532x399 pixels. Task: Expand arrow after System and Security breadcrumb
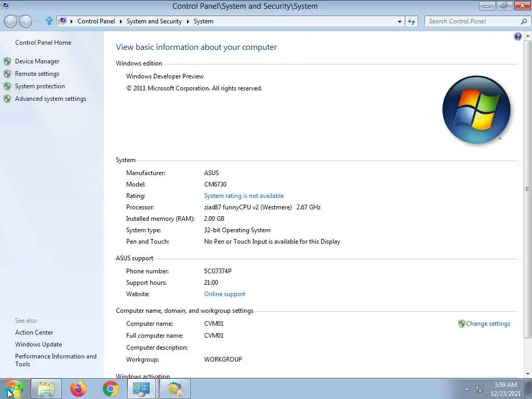point(188,21)
